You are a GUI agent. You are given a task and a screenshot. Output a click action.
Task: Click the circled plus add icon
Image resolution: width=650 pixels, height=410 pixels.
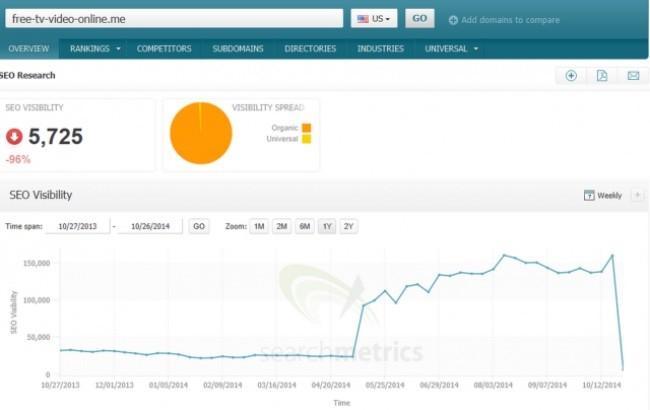coord(571,75)
